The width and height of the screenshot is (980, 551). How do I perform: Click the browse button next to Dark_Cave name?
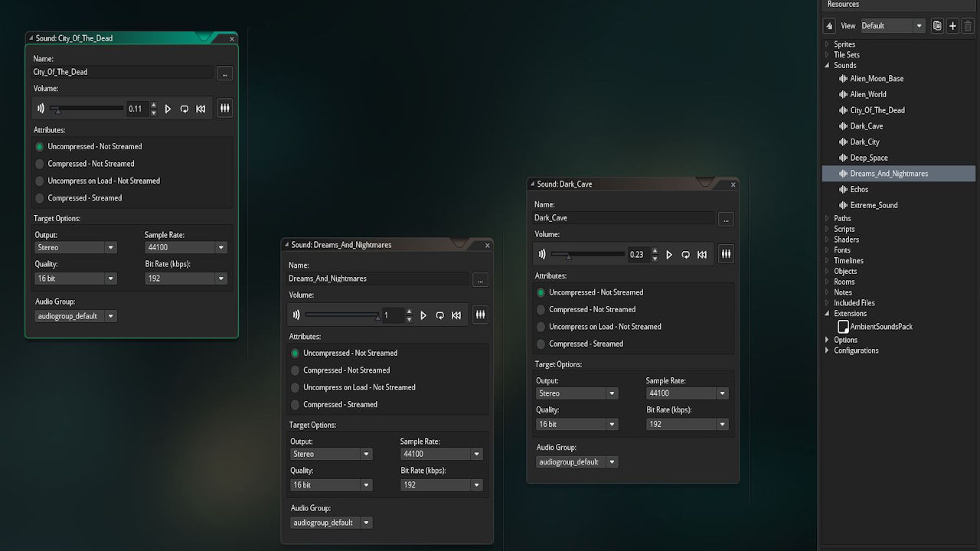click(x=725, y=219)
